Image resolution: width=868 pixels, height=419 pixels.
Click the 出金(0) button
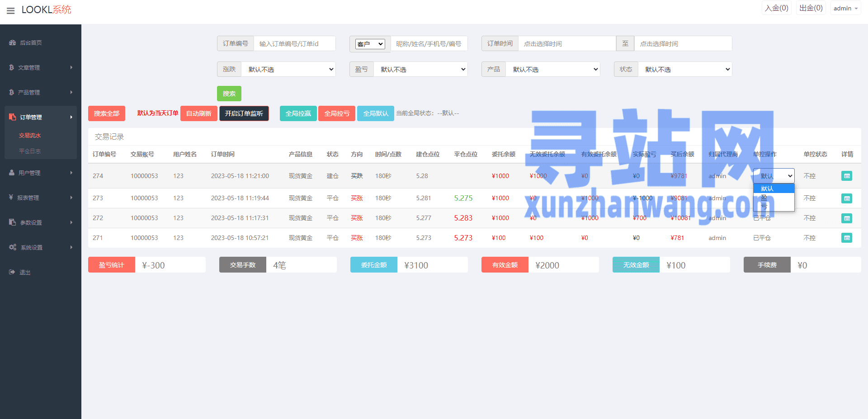[811, 8]
